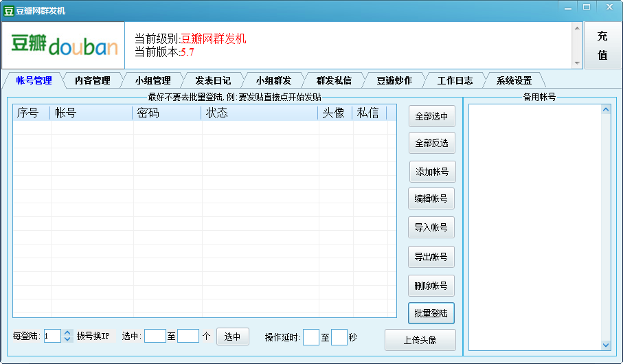Click the 状态 column header
Viewport: 623px width, 364px height.
[x=259, y=113]
